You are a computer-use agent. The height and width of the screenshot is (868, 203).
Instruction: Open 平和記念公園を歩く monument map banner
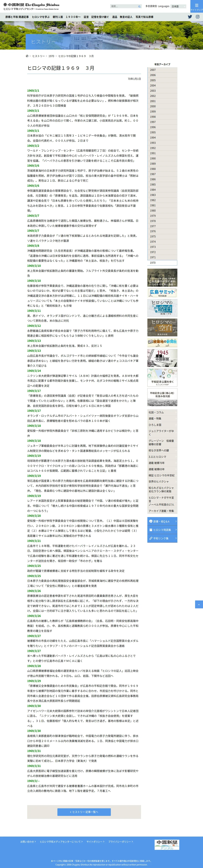pos(162,377)
